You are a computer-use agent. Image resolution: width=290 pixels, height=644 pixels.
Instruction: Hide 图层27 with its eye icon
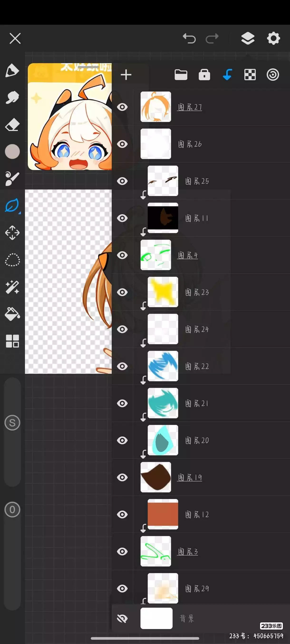tap(122, 107)
